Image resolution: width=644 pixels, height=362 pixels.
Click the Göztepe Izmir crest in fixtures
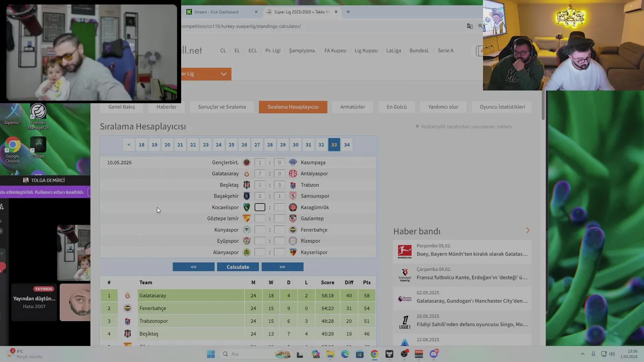247,218
